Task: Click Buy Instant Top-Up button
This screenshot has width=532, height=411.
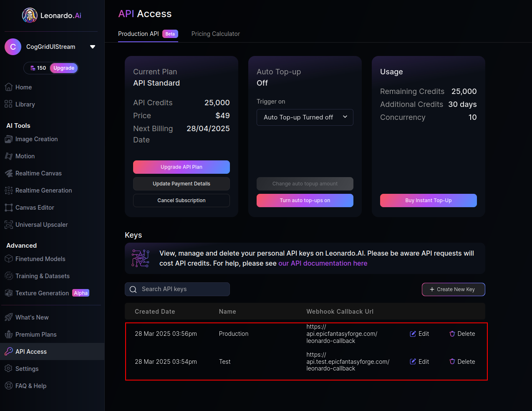Action: (429, 200)
